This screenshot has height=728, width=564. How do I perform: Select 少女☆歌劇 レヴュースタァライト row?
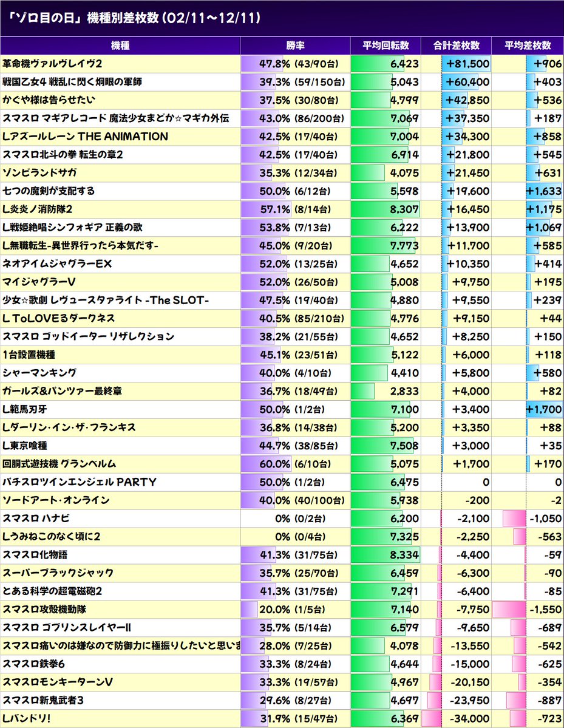[282, 300]
